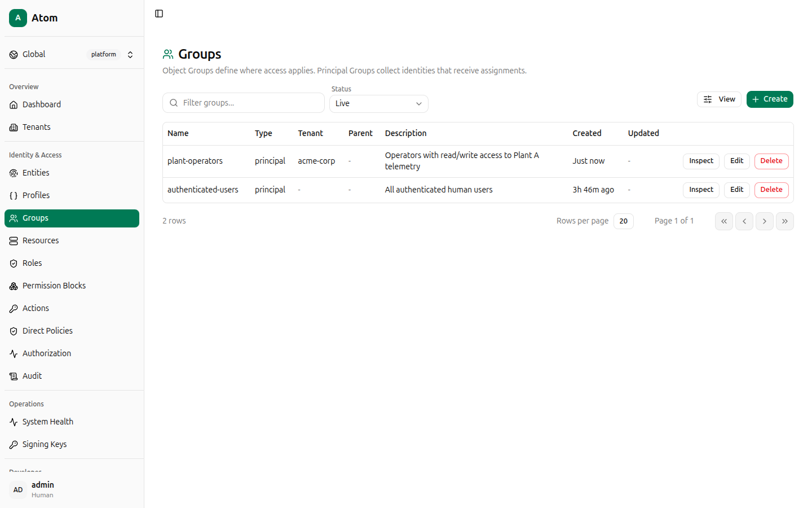The height and width of the screenshot is (508, 812).
Task: Click the Global globe icon
Action: click(x=14, y=55)
